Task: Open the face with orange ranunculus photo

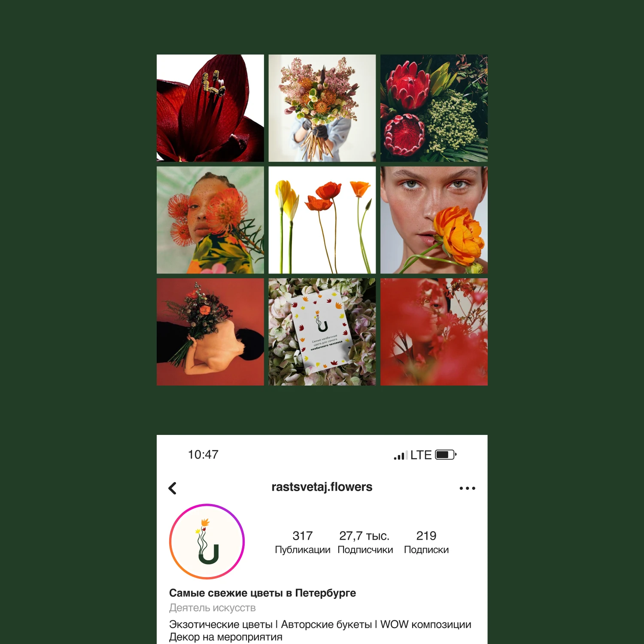Action: 434,220
